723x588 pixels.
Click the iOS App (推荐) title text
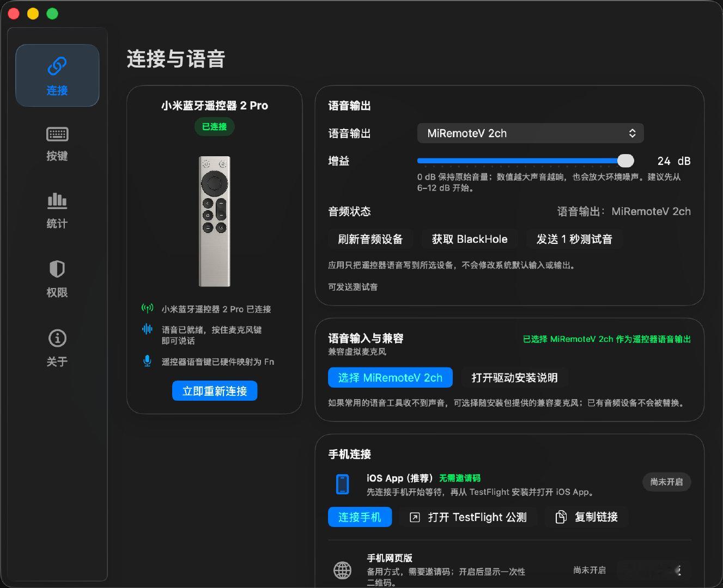[x=400, y=478]
